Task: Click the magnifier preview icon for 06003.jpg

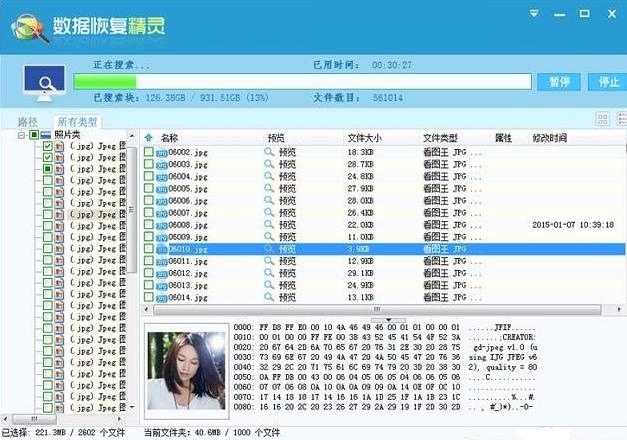Action: [269, 164]
